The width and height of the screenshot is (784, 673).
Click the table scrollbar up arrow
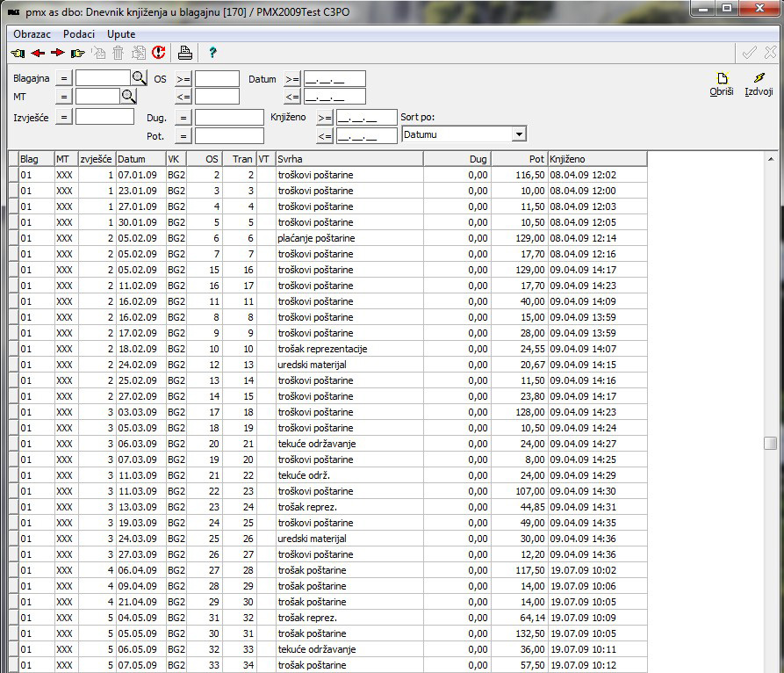click(x=771, y=159)
